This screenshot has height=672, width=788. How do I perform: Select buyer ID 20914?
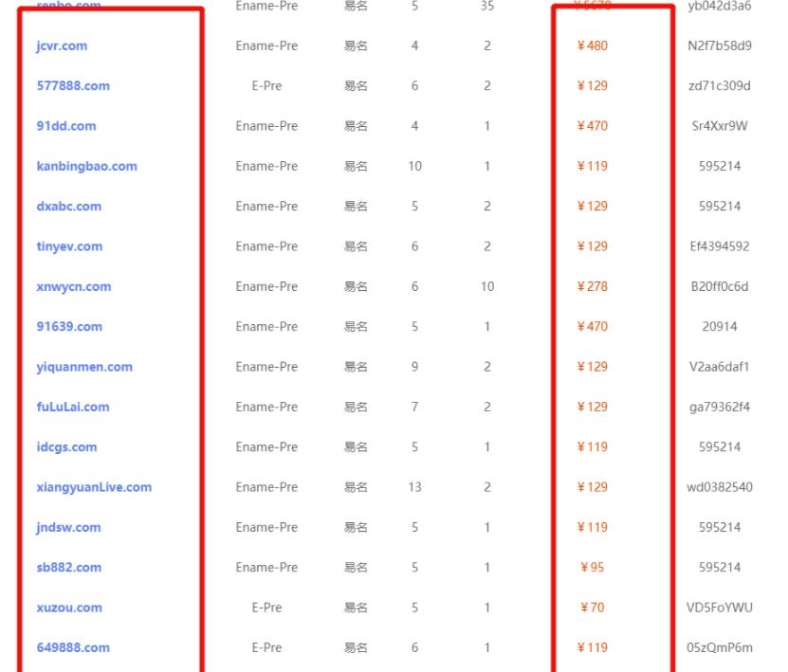(x=720, y=327)
